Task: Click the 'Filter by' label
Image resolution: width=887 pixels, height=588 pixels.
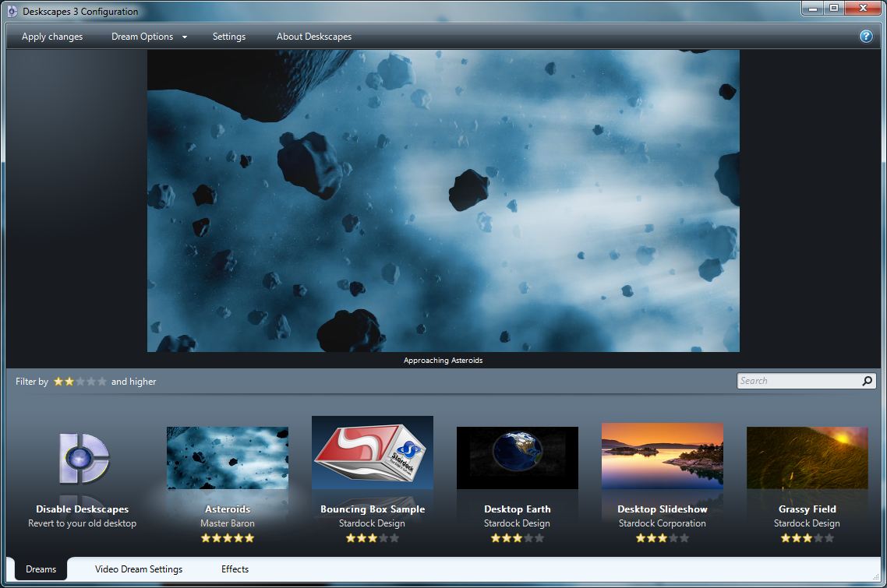Action: [32, 382]
